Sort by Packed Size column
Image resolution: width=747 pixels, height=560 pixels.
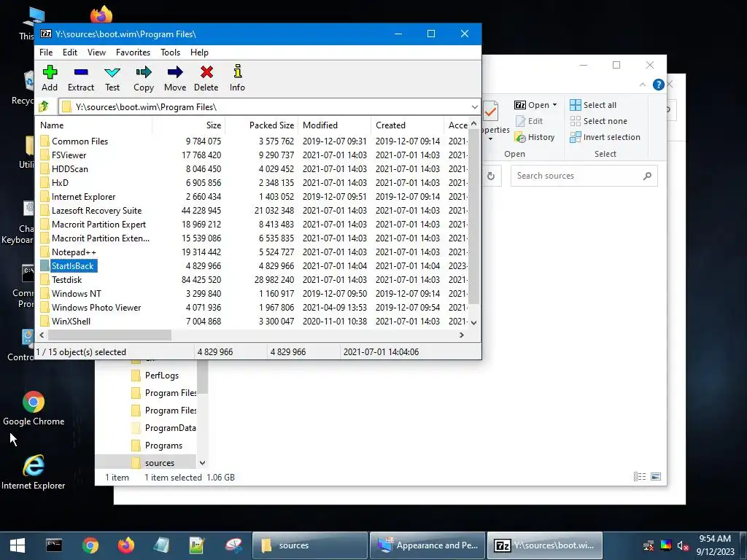point(262,125)
